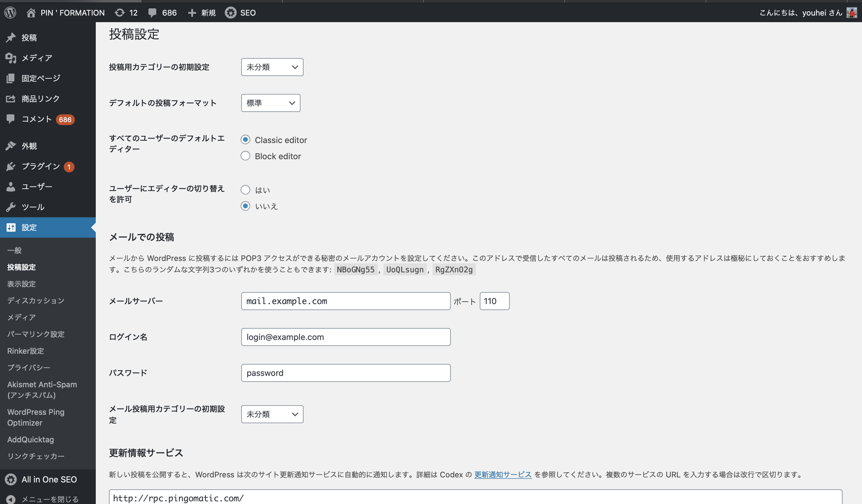Click the 686 badge next to コメント
Screen dimensions: 862x504
[65, 120]
